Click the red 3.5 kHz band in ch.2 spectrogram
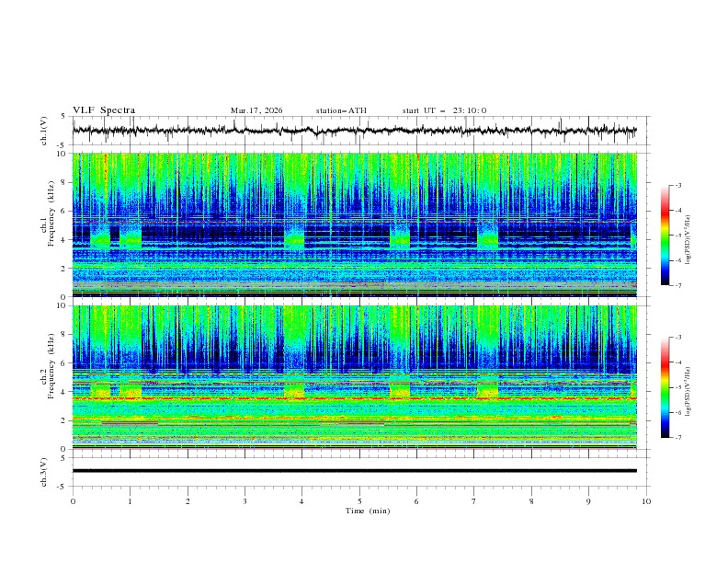The height and width of the screenshot is (563, 728). tap(355, 398)
